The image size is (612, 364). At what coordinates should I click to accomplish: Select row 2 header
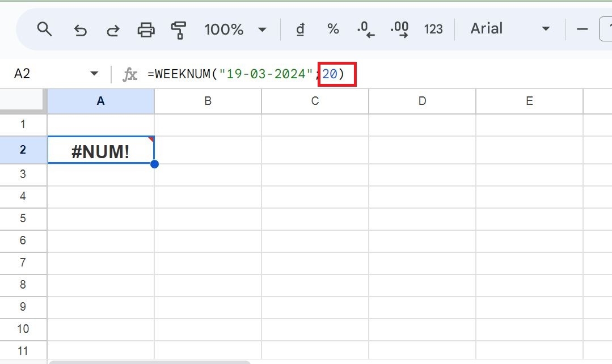pos(23,150)
